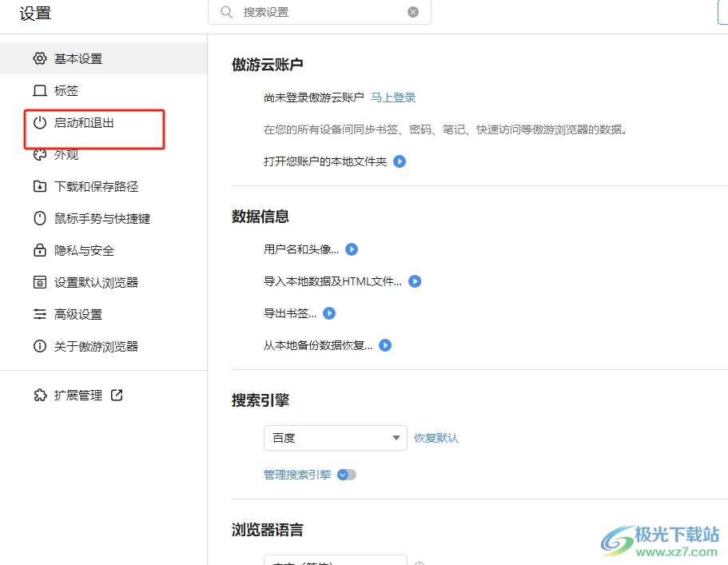728x565 pixels.
Task: Open the 标签 settings section
Action: click(104, 90)
